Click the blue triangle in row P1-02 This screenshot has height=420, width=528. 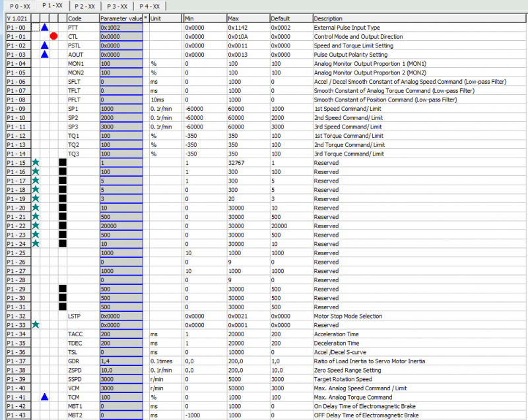[x=44, y=46]
